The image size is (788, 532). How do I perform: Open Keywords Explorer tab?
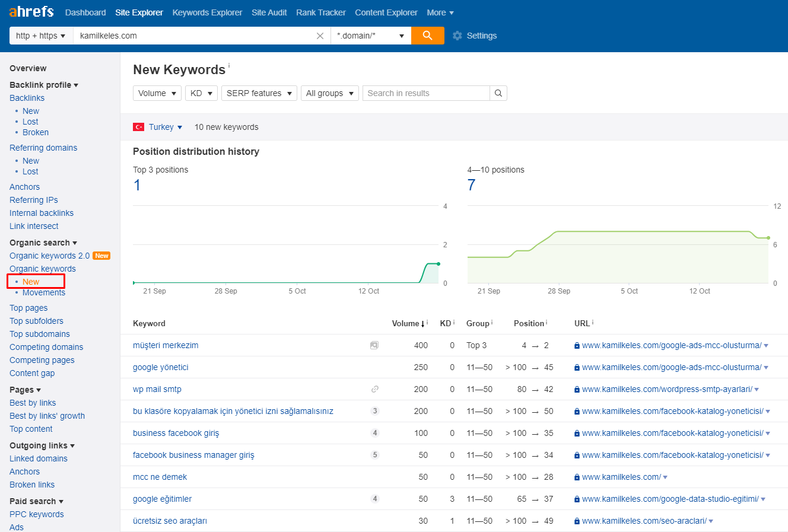click(x=207, y=12)
